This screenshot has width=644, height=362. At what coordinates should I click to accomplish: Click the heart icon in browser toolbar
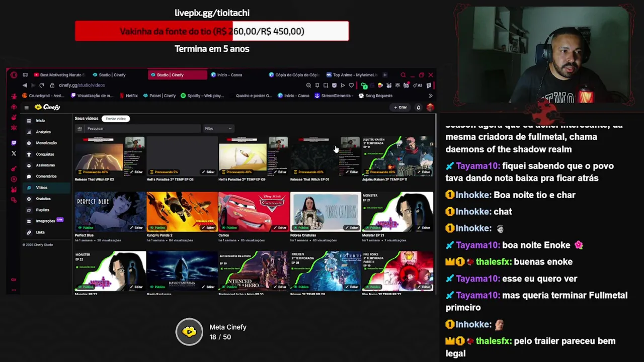click(x=351, y=85)
